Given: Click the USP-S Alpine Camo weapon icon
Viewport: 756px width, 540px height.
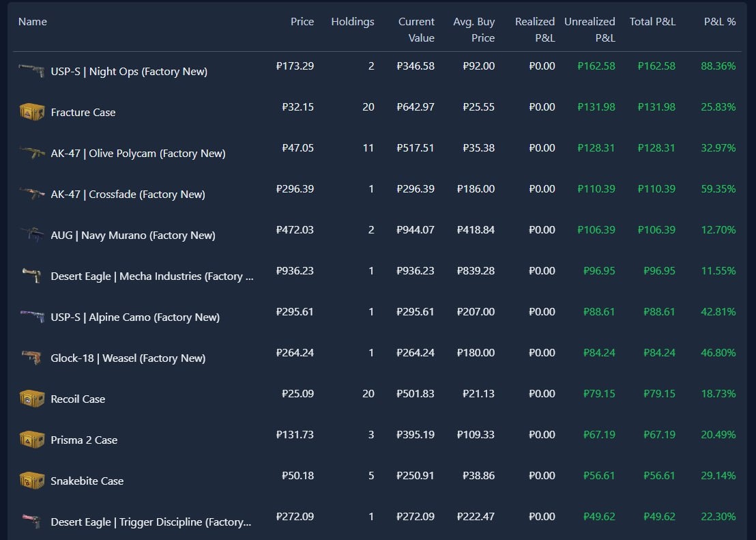Looking at the screenshot, I should pyautogui.click(x=32, y=317).
